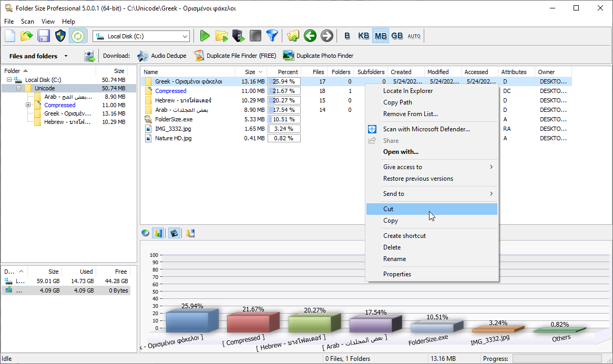Start a scan with the green play icon
613x364 pixels.
(x=205, y=35)
